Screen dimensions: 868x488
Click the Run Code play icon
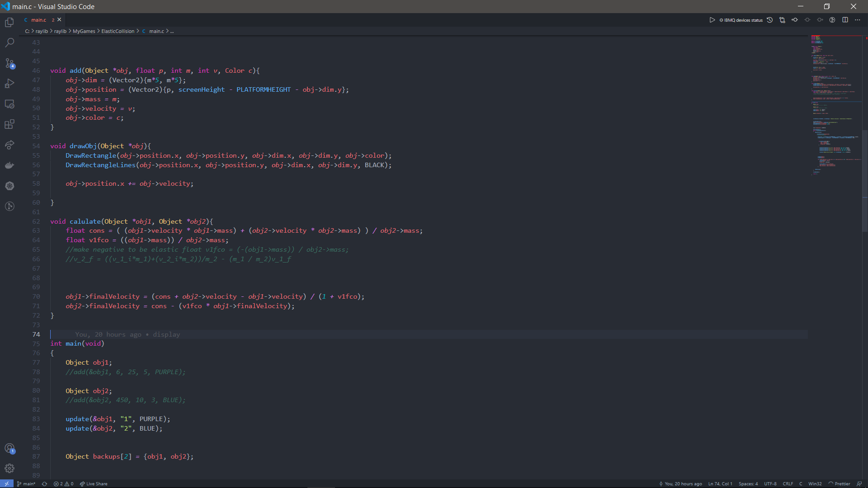(x=712, y=20)
